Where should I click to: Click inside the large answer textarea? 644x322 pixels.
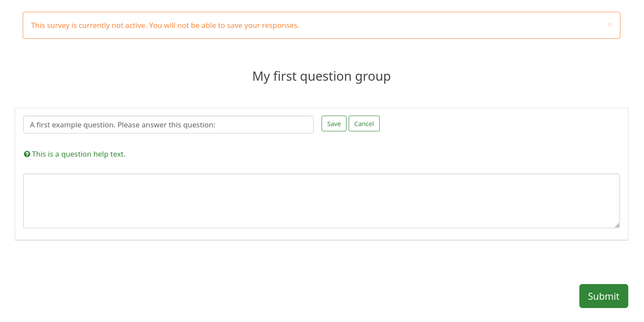pyautogui.click(x=321, y=201)
